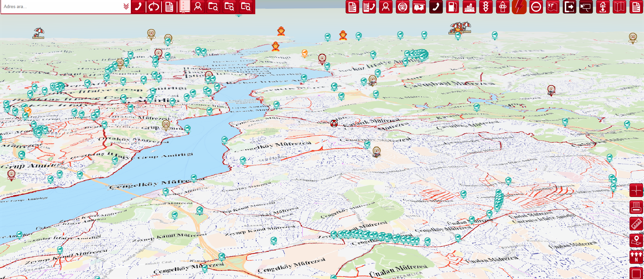Click the fire station marker at the map's top-right edge
The height and width of the screenshot is (279, 644).
click(x=633, y=38)
